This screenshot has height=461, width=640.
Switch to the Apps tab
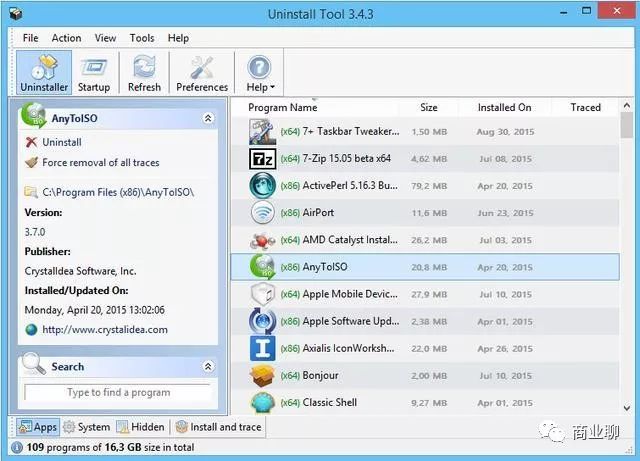pyautogui.click(x=38, y=427)
